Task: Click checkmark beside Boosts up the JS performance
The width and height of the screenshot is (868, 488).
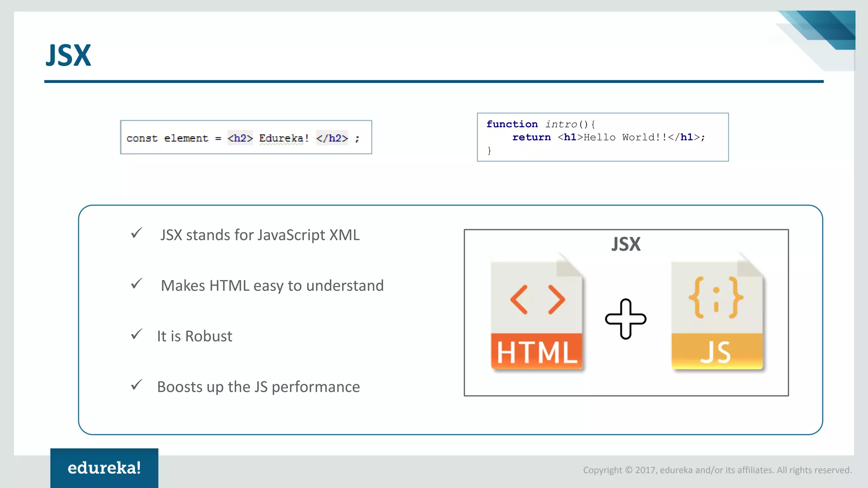Action: [136, 385]
